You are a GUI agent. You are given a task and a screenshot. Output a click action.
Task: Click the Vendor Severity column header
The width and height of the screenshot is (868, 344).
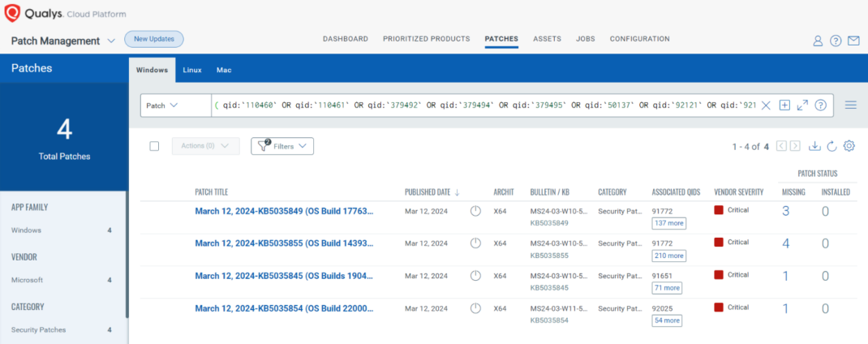click(x=739, y=192)
